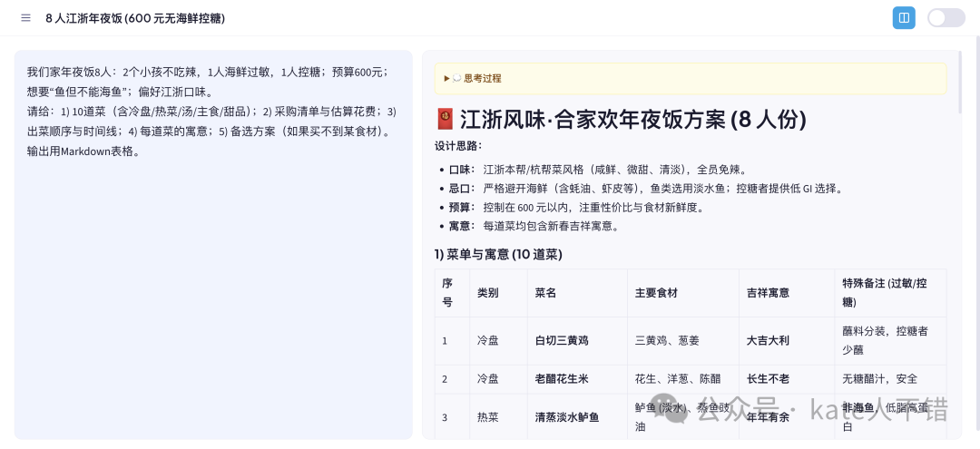Toggle the split-view layout button
This screenshot has height=449, width=980.
coord(904,18)
